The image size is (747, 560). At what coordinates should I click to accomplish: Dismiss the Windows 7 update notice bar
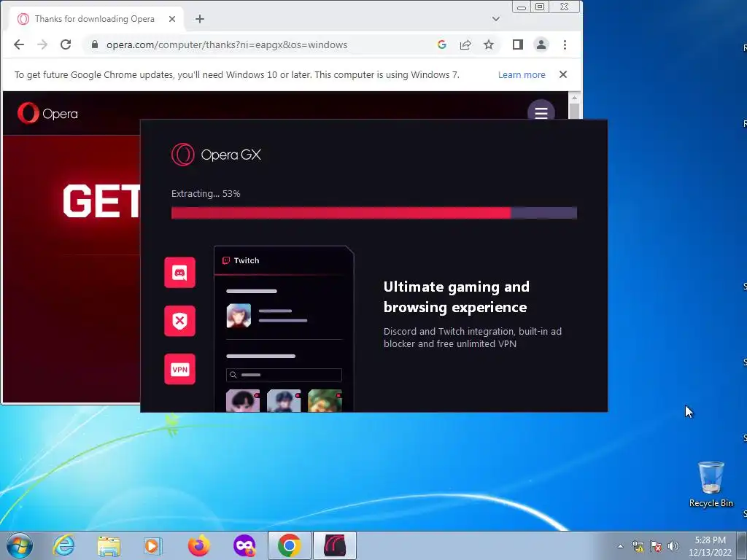pos(563,74)
